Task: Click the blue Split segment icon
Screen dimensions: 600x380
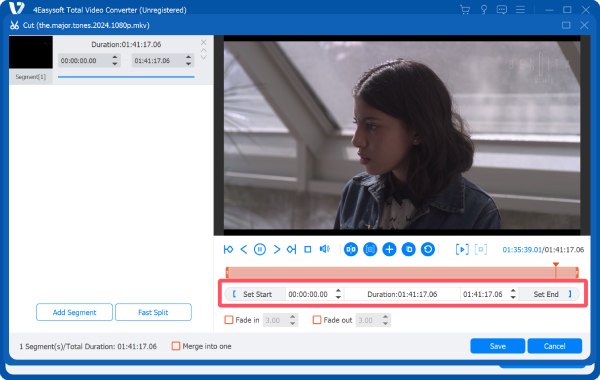Action: pyautogui.click(x=351, y=250)
